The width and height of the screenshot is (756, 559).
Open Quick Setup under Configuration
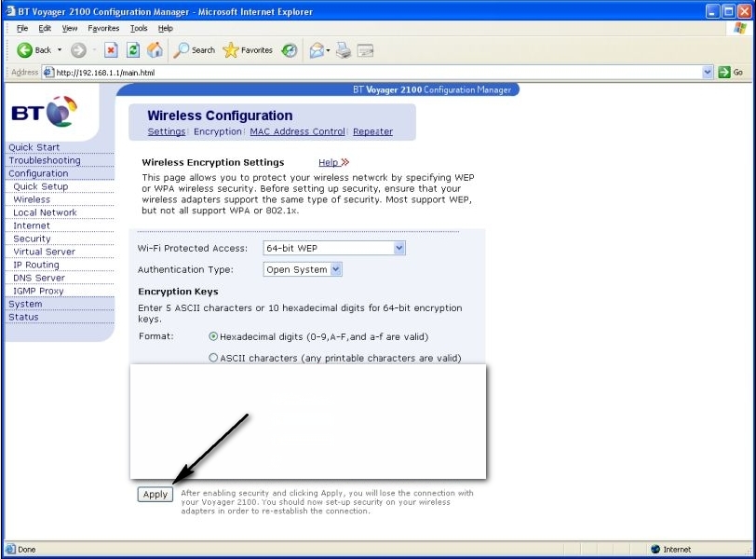click(41, 186)
